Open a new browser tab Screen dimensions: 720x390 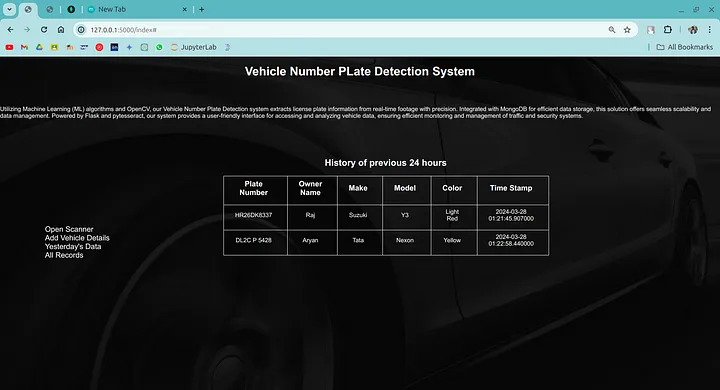coord(202,9)
